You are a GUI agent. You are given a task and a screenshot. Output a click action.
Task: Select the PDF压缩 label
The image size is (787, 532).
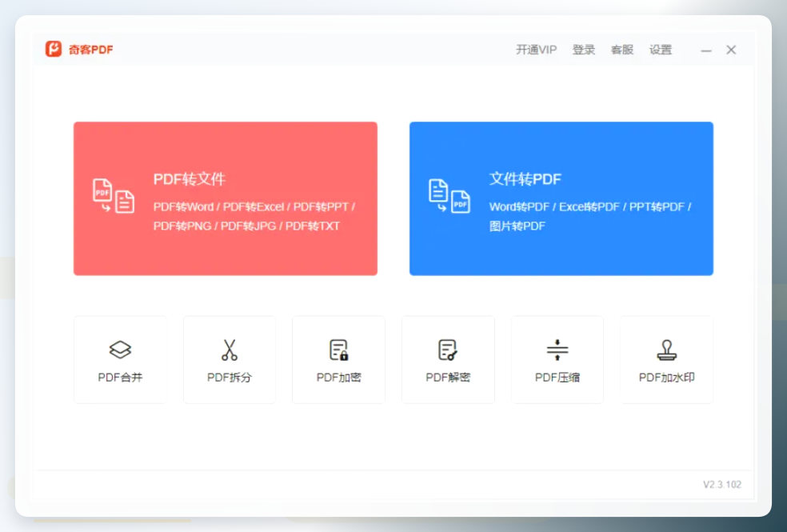coord(557,378)
